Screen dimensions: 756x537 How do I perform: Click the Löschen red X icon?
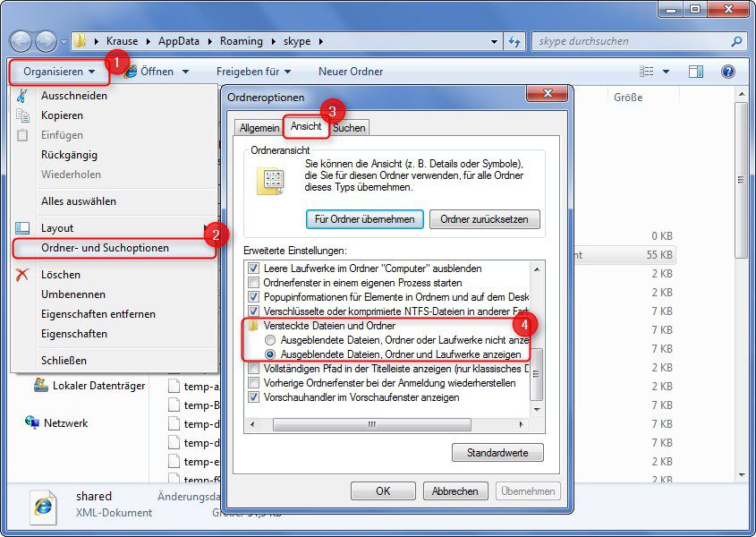[x=24, y=275]
